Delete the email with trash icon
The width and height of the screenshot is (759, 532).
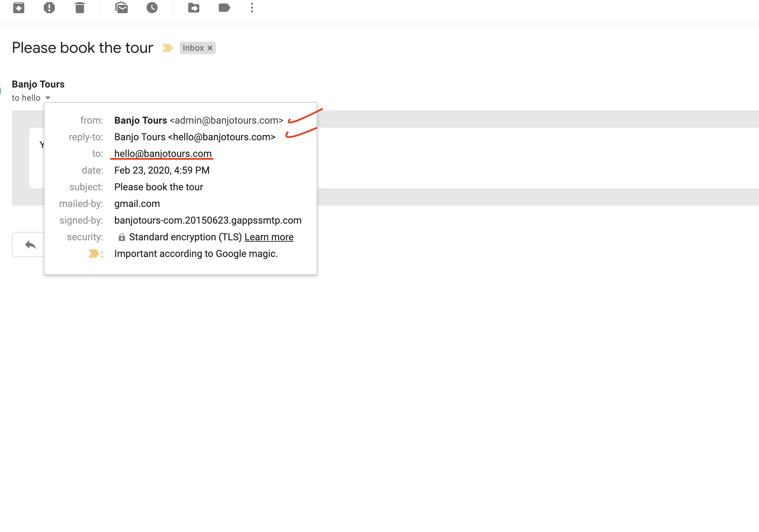(80, 8)
